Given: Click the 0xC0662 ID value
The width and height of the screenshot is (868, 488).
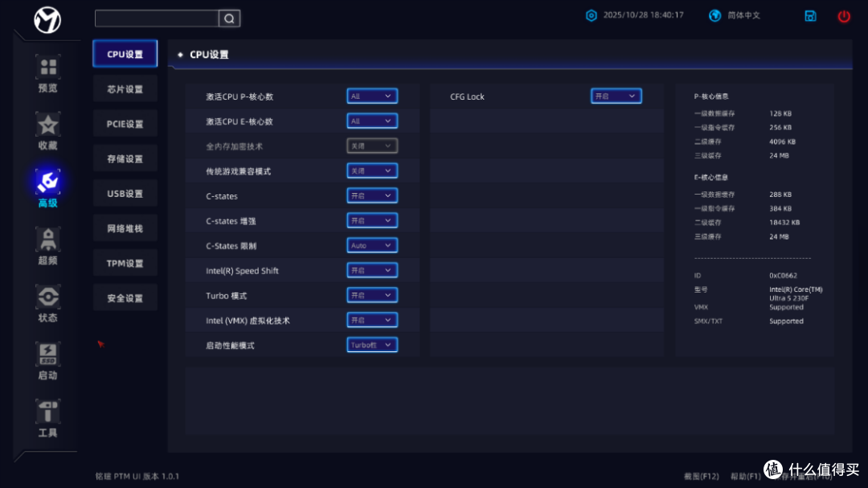Looking at the screenshot, I should pos(784,275).
